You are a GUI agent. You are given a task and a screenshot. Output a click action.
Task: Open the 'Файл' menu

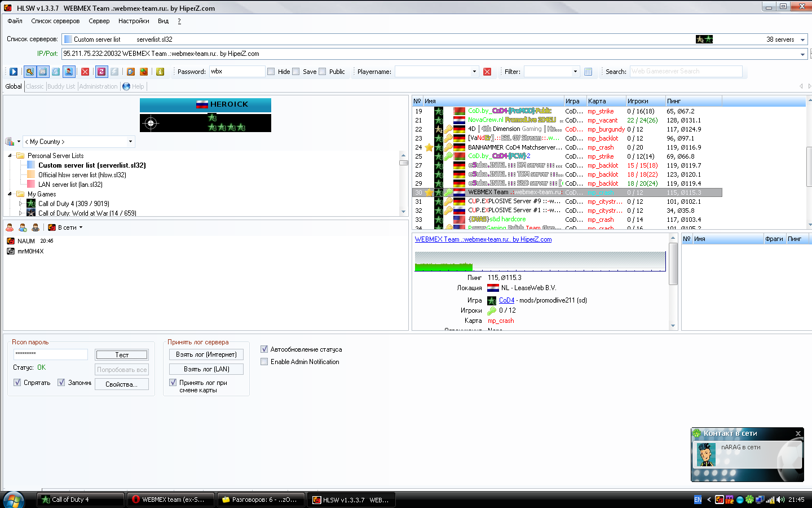pos(15,21)
